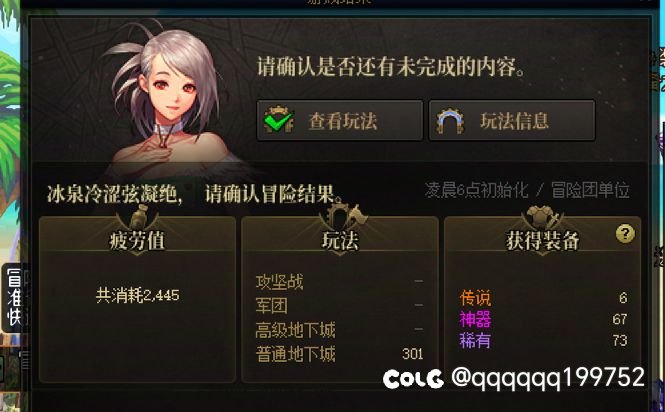Click the 军团 row
This screenshot has height=412, width=665.
pos(339,305)
